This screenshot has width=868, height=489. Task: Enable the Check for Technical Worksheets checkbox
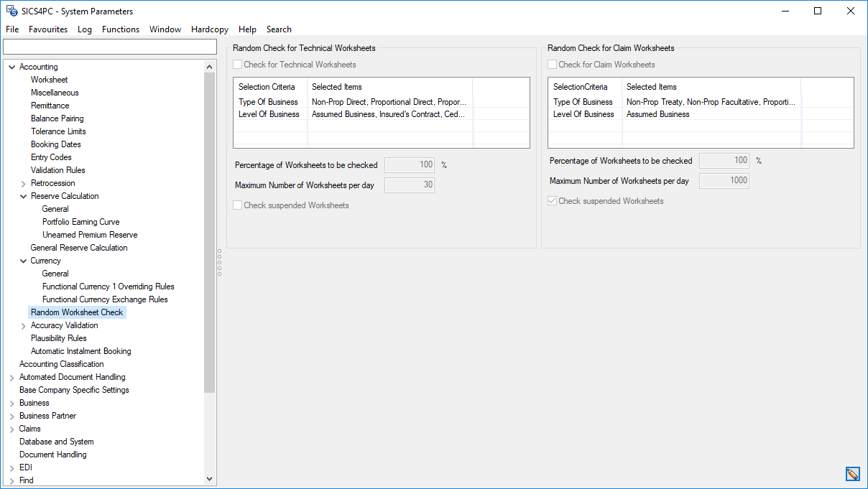click(x=237, y=64)
